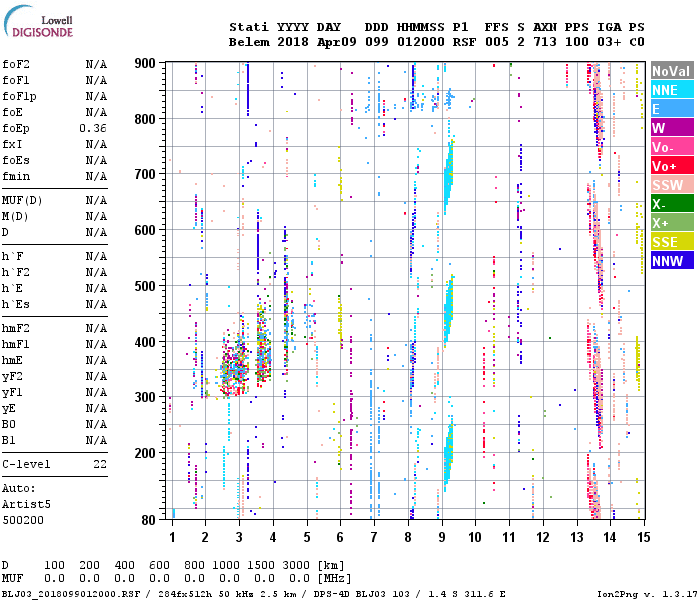Click the cyan trace near 9 MHz, 700 km
The width and height of the screenshot is (700, 600).
coord(449,178)
